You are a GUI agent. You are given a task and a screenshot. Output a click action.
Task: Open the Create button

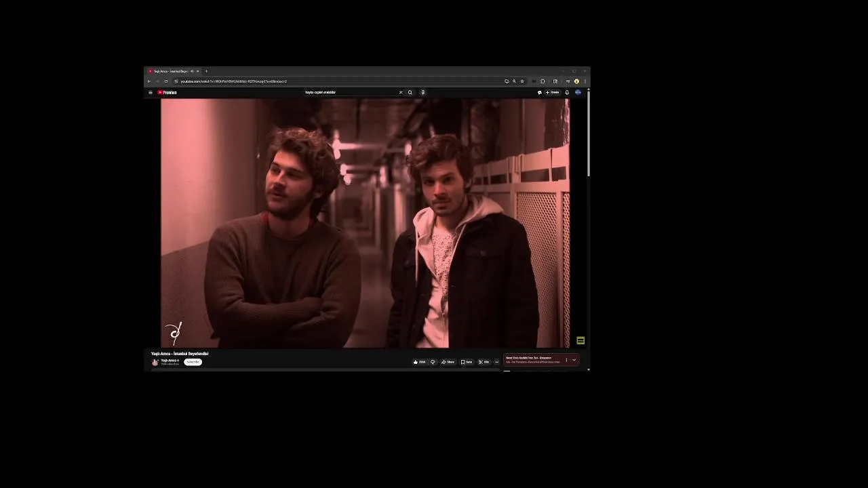552,92
